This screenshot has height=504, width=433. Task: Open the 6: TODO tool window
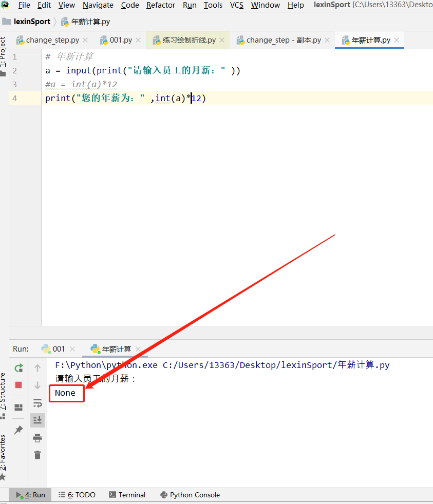77,495
